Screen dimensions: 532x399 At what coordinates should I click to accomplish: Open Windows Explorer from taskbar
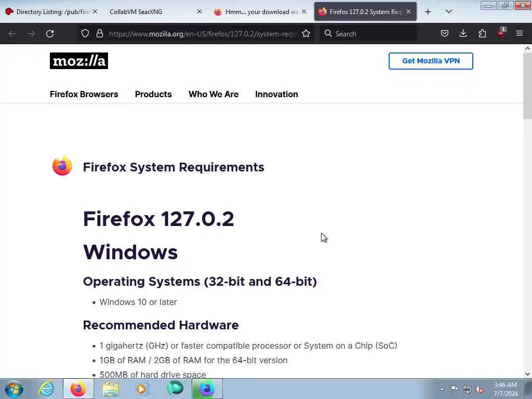click(111, 389)
